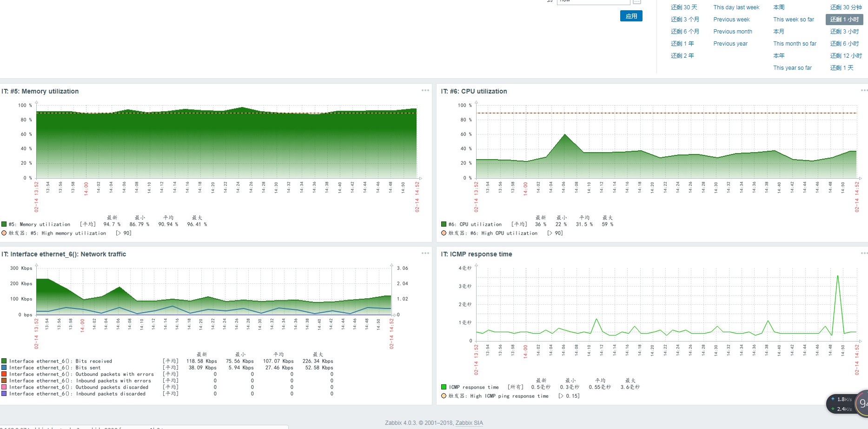Open the Zabbix SIA footer link
The image size is (868, 429).
(x=469, y=423)
